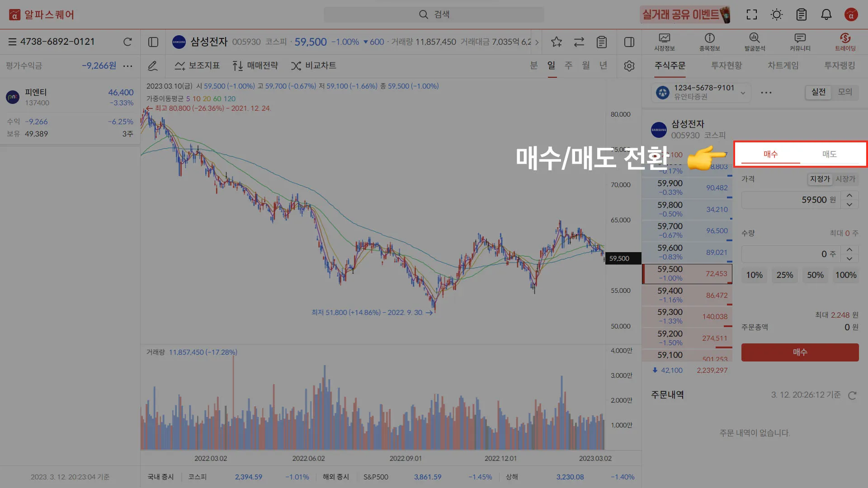Screen dimensions: 868x488
Task: Click the fullscreen icon in top bar
Action: [751, 14]
